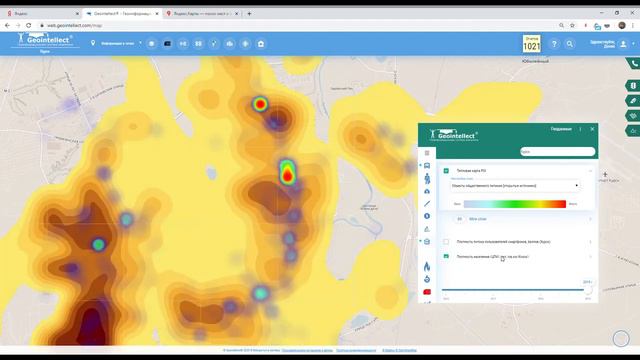Click the round circle button at bottom right

coord(621,338)
